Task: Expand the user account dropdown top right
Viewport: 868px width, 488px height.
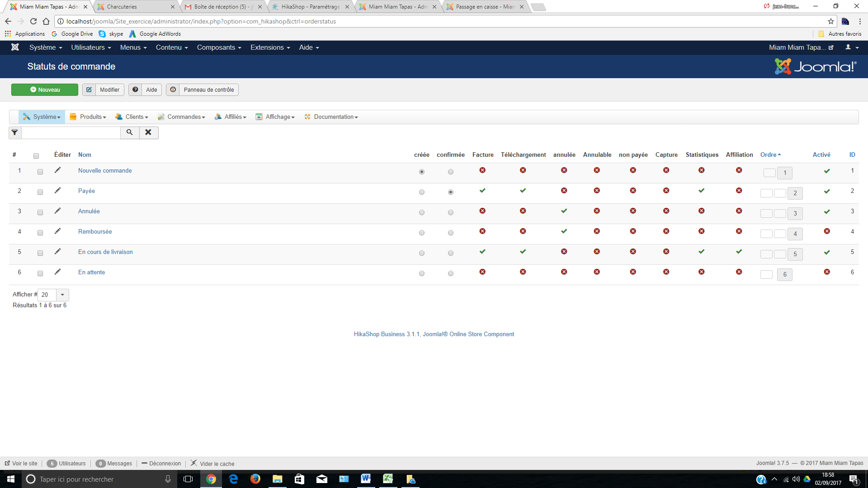Action: coord(852,47)
